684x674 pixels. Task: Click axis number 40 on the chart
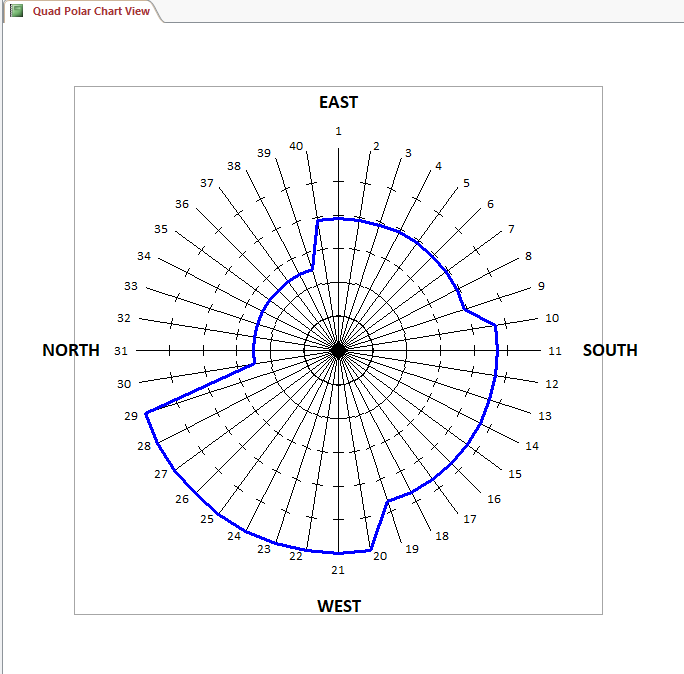point(296,146)
